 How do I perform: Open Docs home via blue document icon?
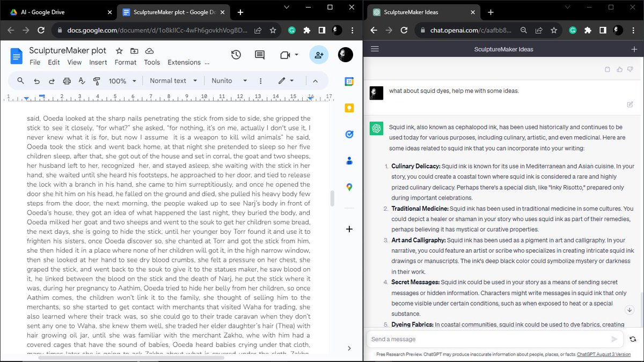(17, 56)
